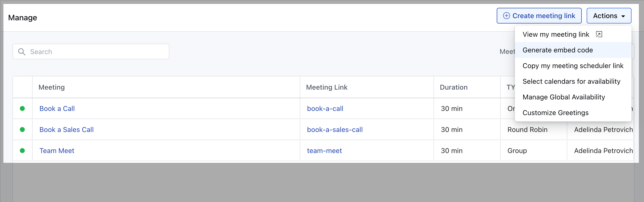Viewport: 644px width, 202px height.
Task: Click the search magnifier icon
Action: coord(22,52)
